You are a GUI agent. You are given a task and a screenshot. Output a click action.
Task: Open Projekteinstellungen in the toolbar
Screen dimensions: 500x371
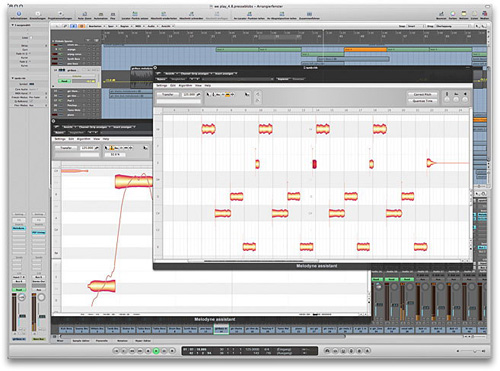pos(60,14)
